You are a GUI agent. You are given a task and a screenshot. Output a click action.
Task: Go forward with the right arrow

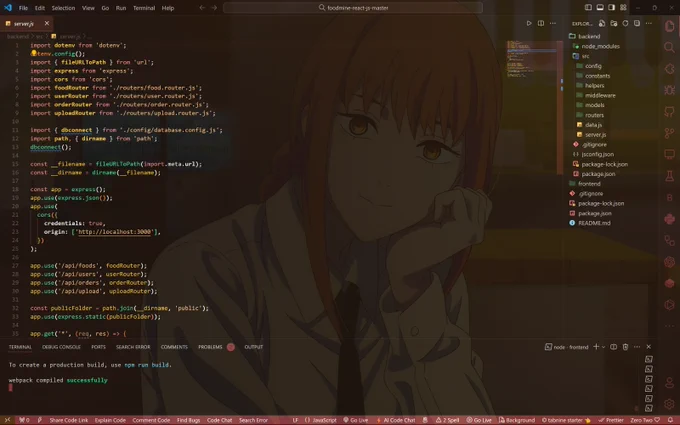coord(214,8)
